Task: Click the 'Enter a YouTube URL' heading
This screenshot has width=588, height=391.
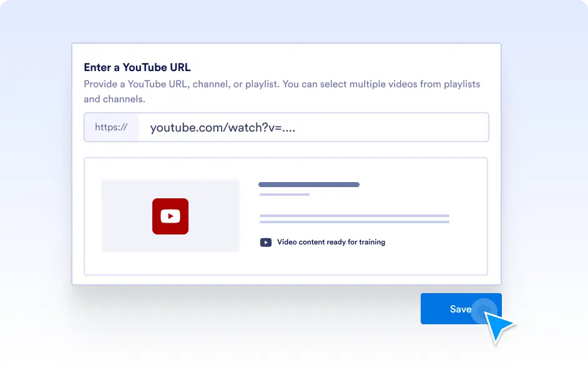Action: tap(137, 67)
